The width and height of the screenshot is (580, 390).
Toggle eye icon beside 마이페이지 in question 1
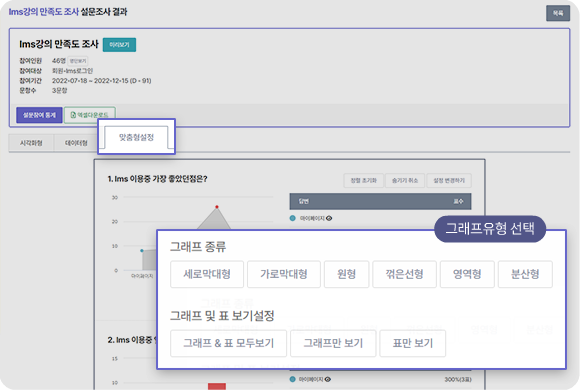click(329, 218)
